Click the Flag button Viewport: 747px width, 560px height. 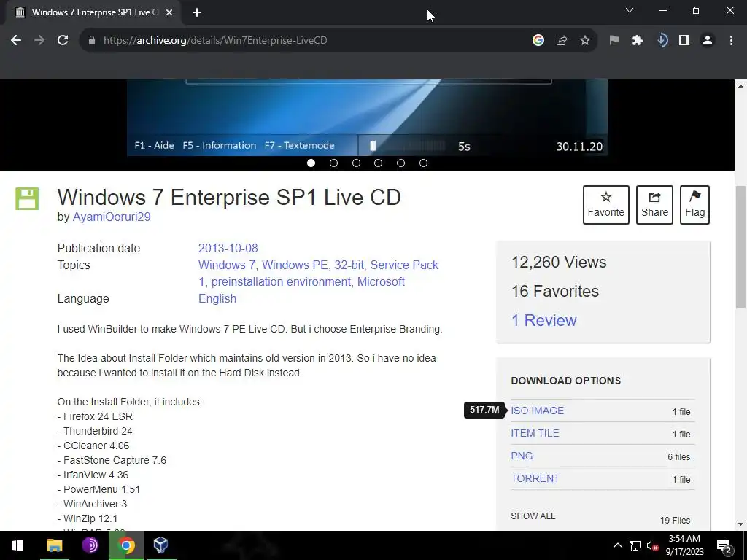pyautogui.click(x=694, y=205)
